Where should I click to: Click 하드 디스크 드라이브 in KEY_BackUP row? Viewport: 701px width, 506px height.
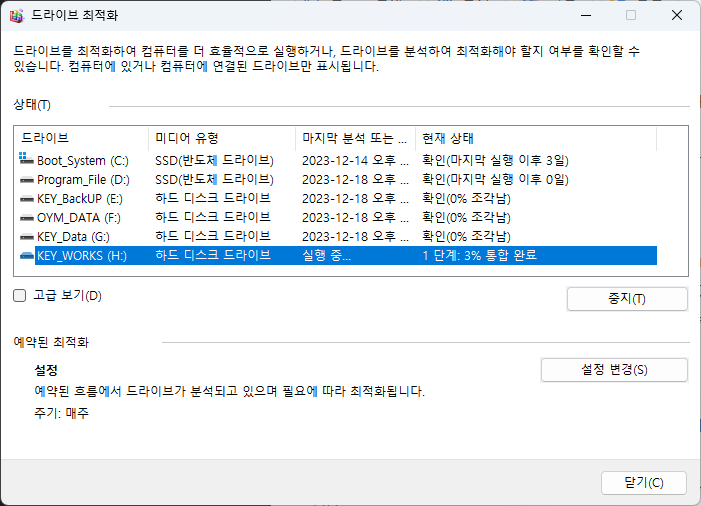(x=213, y=198)
